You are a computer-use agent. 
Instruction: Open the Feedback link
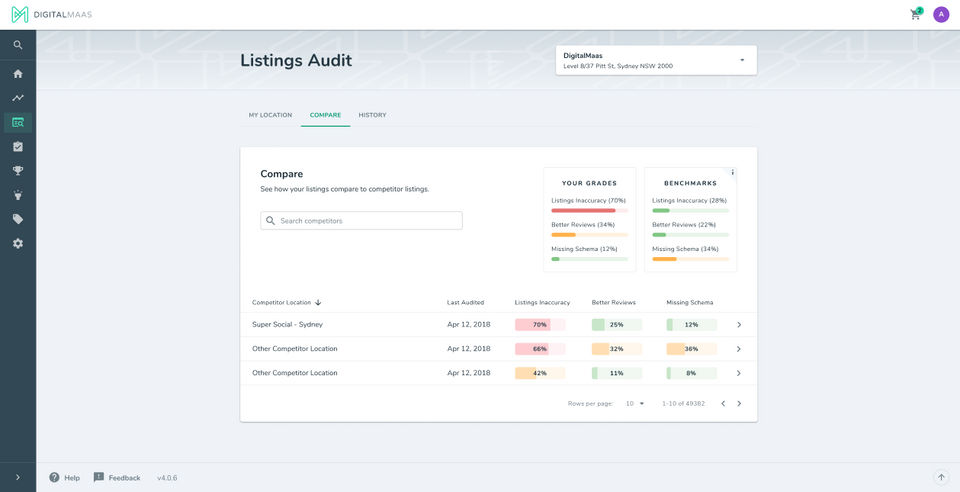click(x=116, y=477)
